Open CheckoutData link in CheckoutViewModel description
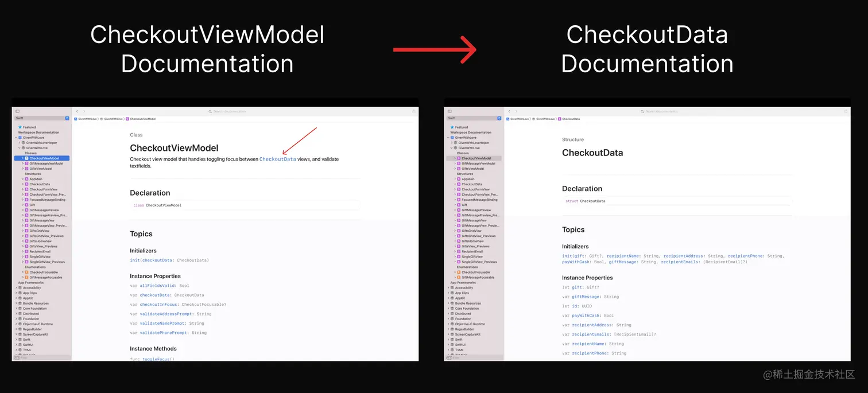 point(278,159)
